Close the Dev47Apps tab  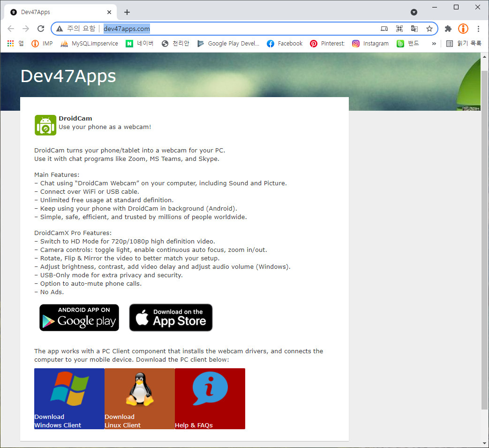pyautogui.click(x=109, y=12)
